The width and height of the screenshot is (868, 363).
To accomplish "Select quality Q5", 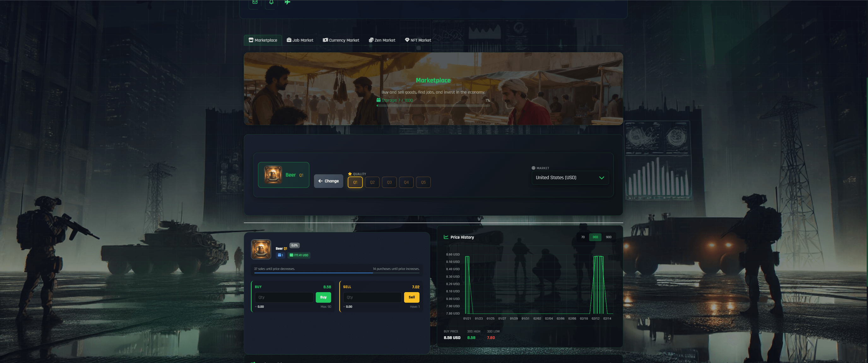I will pos(423,182).
